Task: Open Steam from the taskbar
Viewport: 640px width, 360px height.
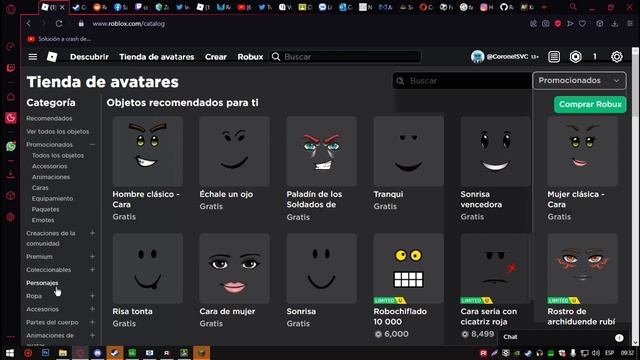Action: coord(114,353)
